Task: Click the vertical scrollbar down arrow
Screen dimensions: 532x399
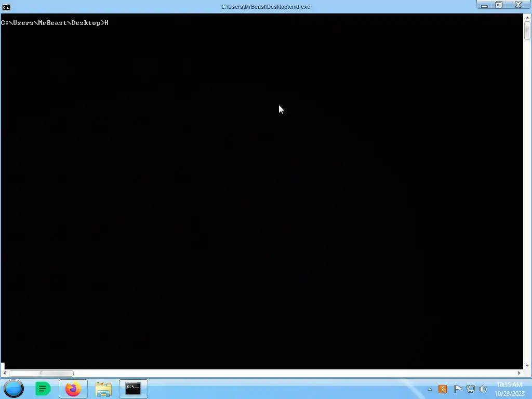Action: coord(527,365)
